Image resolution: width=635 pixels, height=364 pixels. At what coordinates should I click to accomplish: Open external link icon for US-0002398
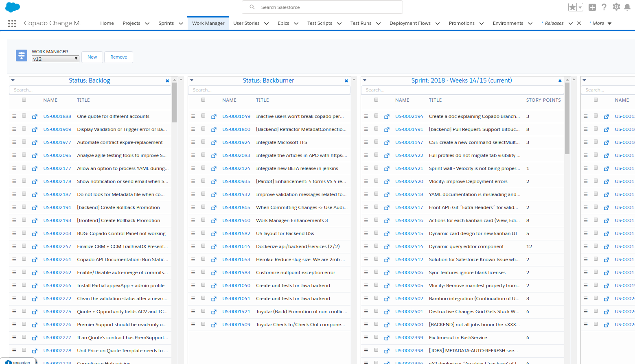coord(387,351)
